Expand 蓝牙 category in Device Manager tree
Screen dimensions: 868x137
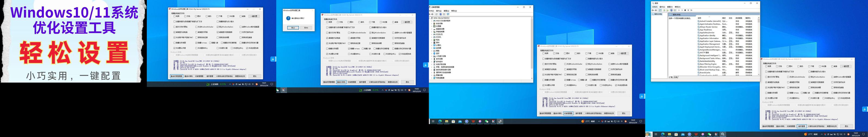pos(432,53)
